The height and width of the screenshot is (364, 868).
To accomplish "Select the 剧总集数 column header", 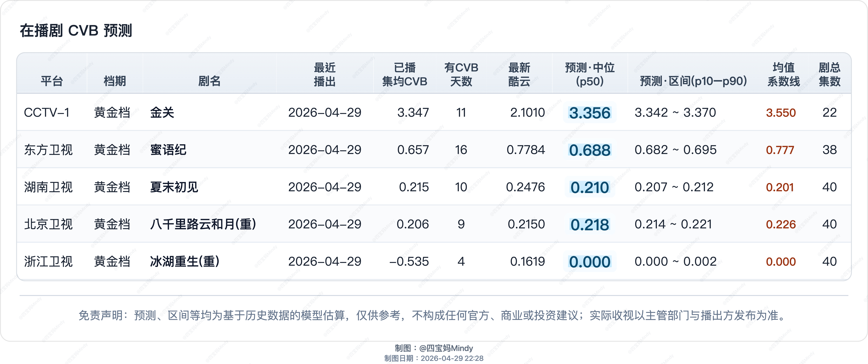I will coord(829,74).
